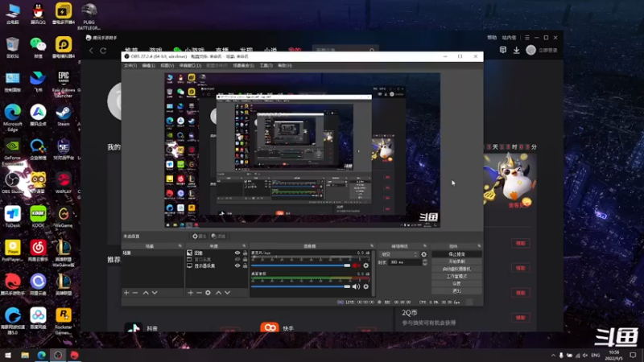Screen dimensions: 644x362
Task: Adjust desktop audio volume slider in Audio Mixer
Action: [300, 286]
